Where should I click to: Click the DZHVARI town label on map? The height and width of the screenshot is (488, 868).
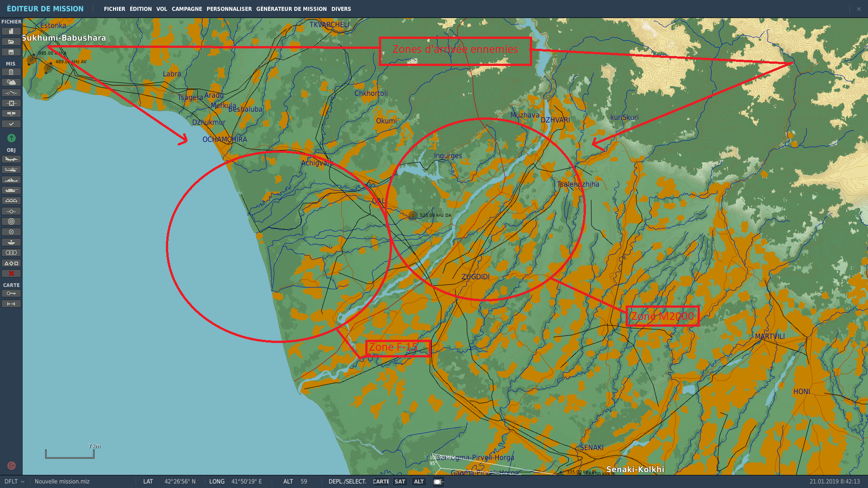(x=555, y=120)
